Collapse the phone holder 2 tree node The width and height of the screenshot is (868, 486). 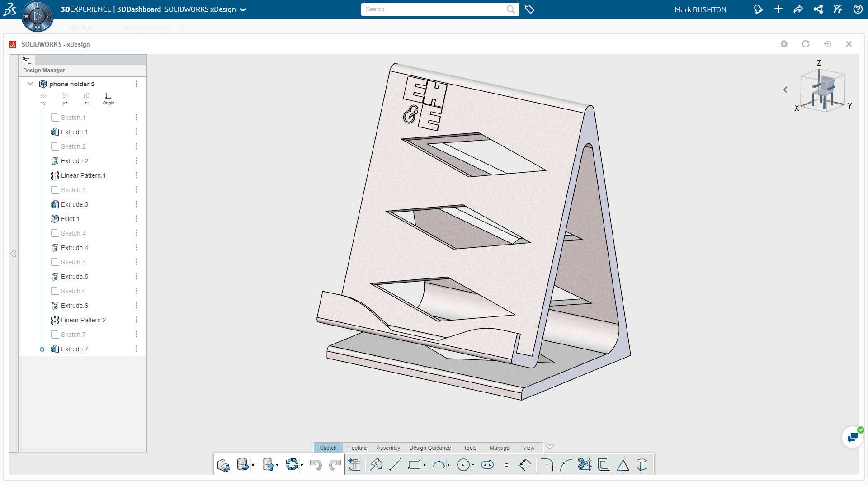30,84
